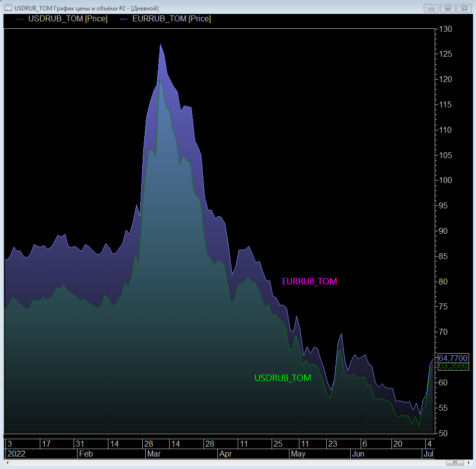Minimize the USDRUB_TOM chart window
Viewport: 476px width, 469px height.
[x=431, y=8]
